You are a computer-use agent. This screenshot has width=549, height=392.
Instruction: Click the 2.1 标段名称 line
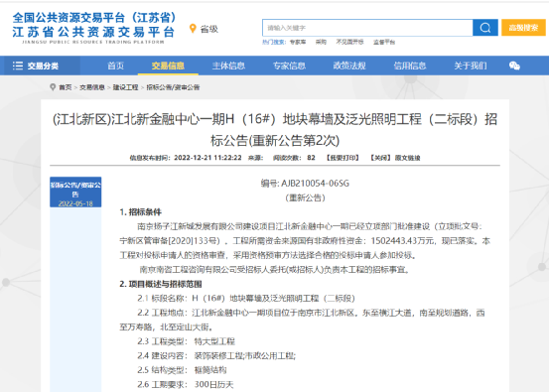click(x=246, y=298)
